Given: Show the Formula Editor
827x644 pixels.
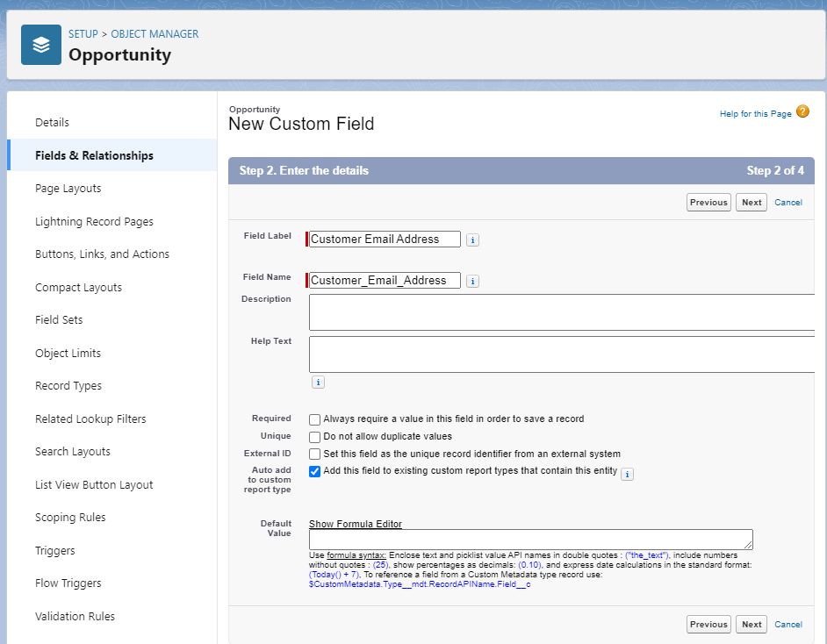Looking at the screenshot, I should [x=355, y=524].
